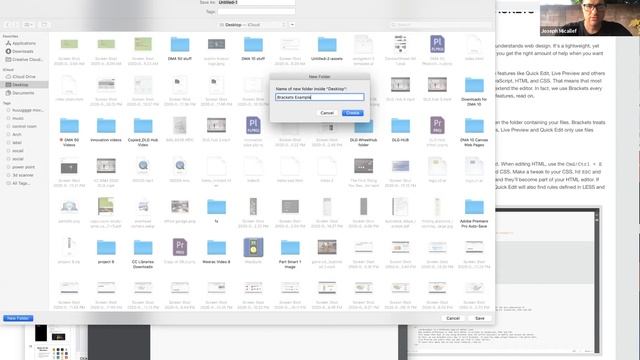Select the Moirac Video 8 folder
The width and height of the screenshot is (640, 360).
(x=216, y=252)
